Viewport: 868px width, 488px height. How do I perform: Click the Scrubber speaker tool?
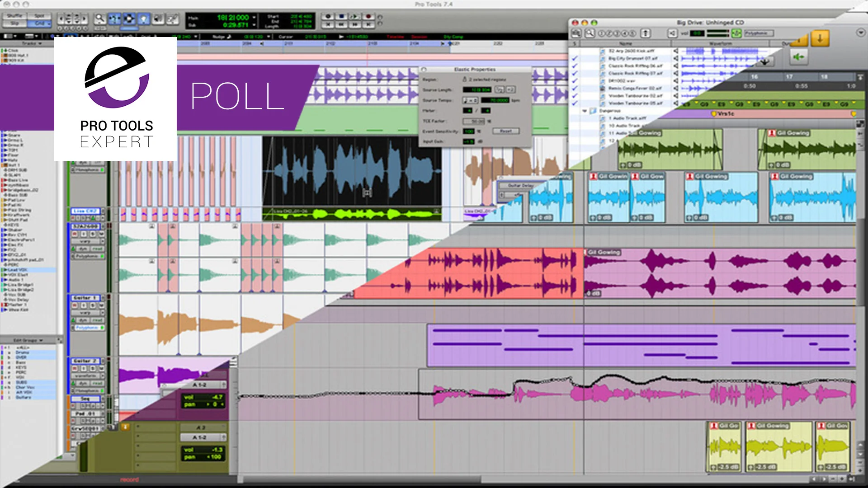pos(158,19)
